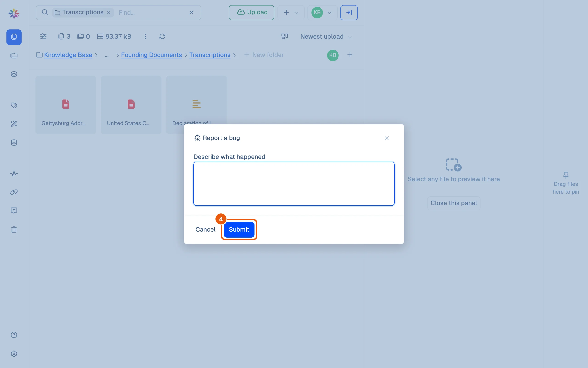
Task: Click the KB avatar beside breadcrumb
Action: pyautogui.click(x=333, y=55)
